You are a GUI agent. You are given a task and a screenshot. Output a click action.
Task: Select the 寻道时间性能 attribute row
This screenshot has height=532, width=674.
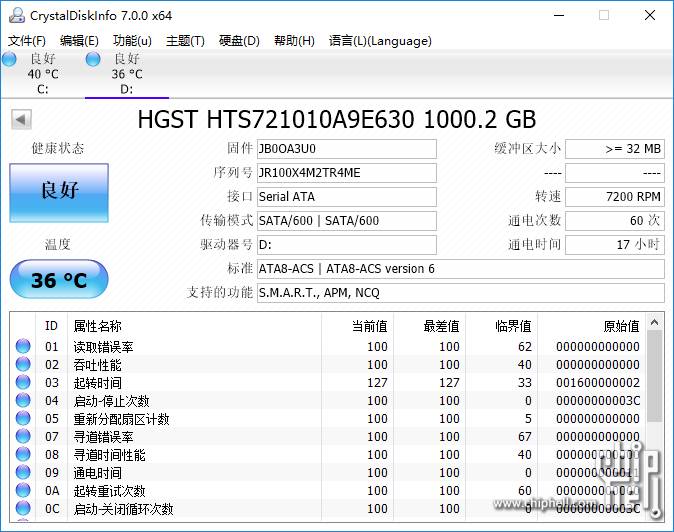pyautogui.click(x=328, y=455)
